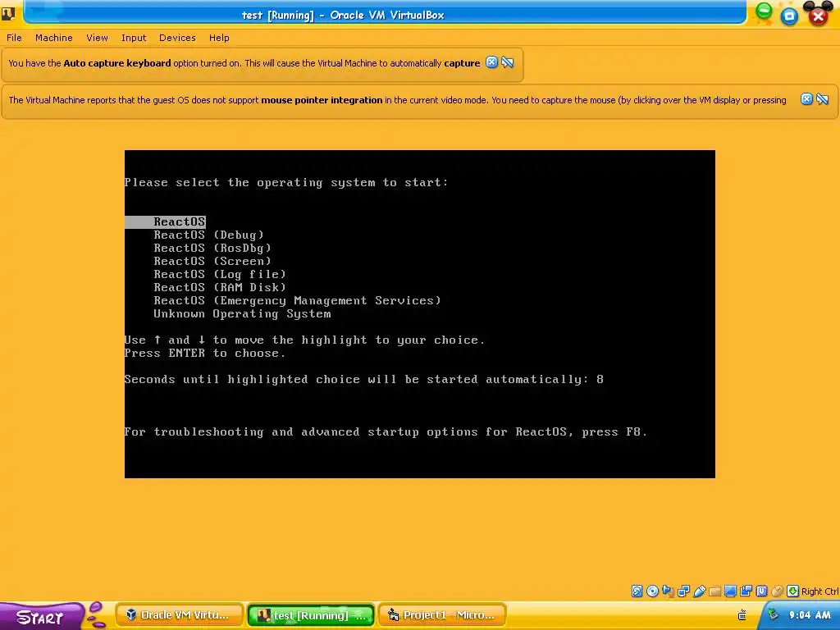Minimize the VirtualBox window with green button

coord(764,11)
